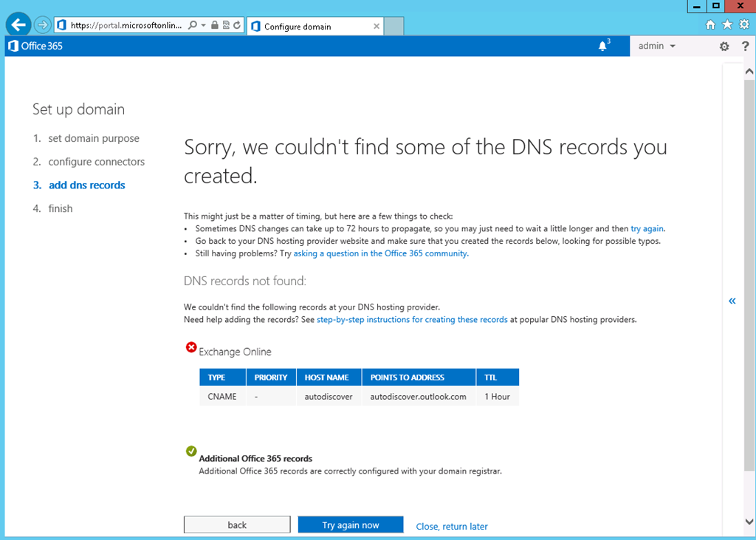Go back using the browser back arrow
The width and height of the screenshot is (756, 540).
18,25
